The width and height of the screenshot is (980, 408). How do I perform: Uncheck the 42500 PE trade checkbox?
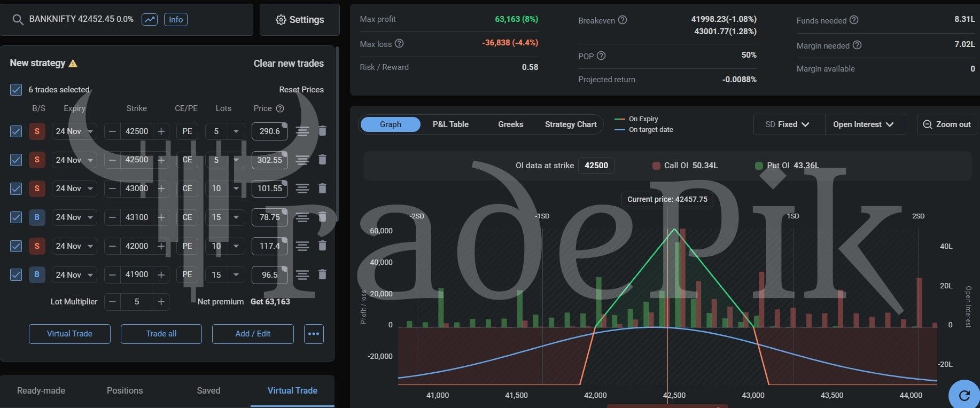pyautogui.click(x=16, y=131)
